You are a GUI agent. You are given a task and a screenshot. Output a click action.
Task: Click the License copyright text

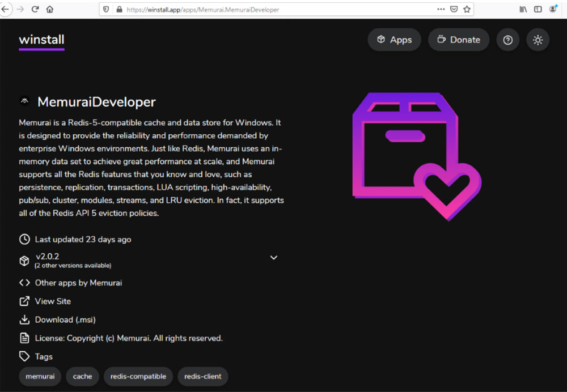click(x=129, y=338)
